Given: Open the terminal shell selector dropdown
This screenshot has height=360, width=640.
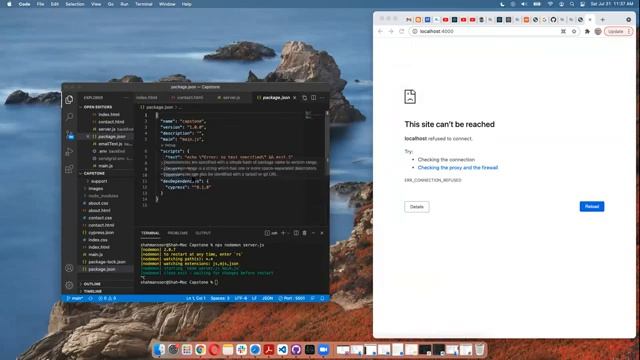Looking at the screenshot, I should click(271, 233).
